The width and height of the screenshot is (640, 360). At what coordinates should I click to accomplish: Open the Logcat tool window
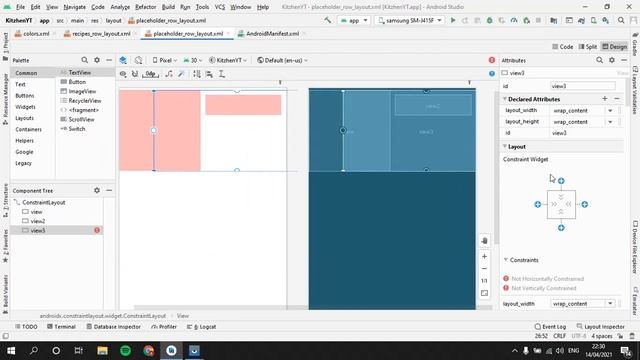click(201, 327)
